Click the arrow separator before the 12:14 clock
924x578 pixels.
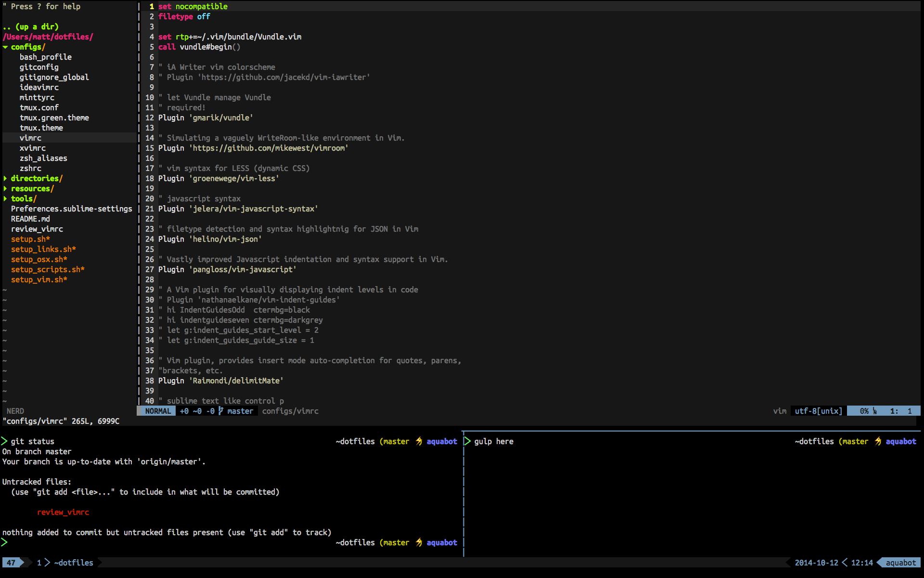click(x=845, y=563)
